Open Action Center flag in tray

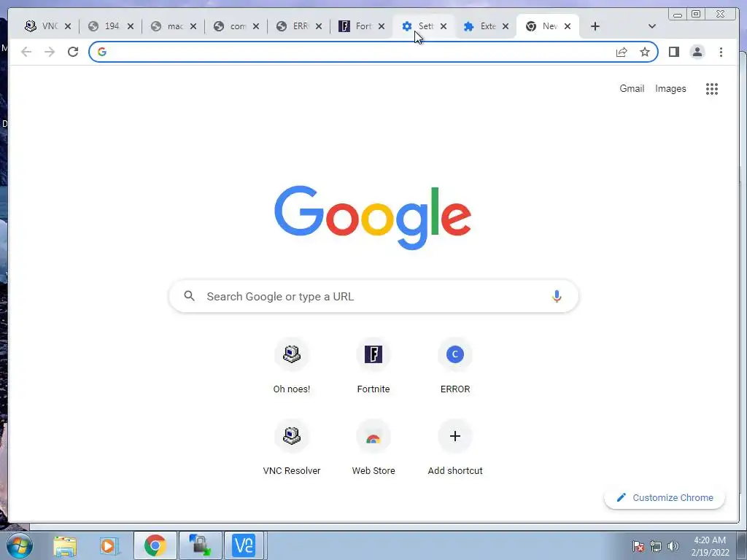click(638, 546)
